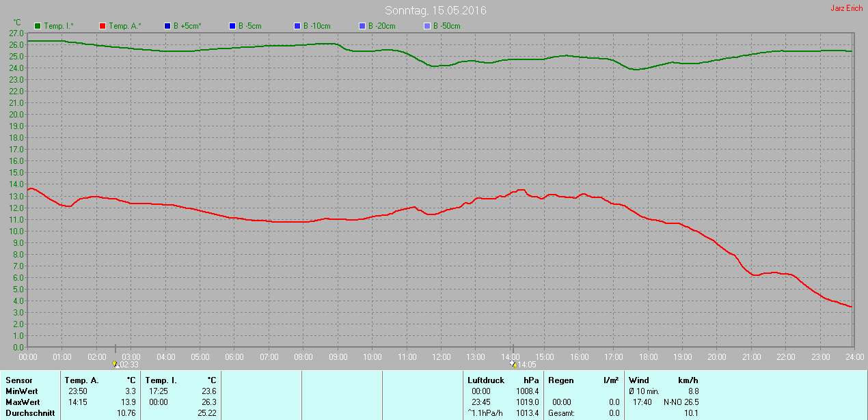Viewport: 868px width, 420px height.
Task: Select the 02:33 sun marker below the time axis
Action: (x=116, y=365)
